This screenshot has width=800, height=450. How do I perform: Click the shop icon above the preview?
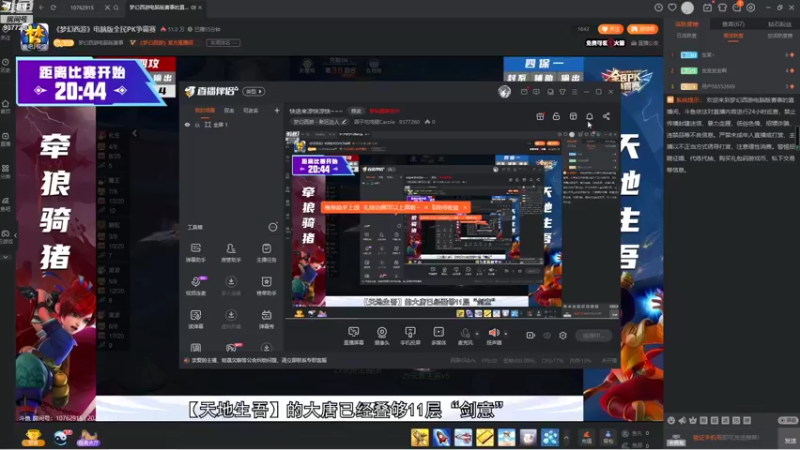[573, 116]
